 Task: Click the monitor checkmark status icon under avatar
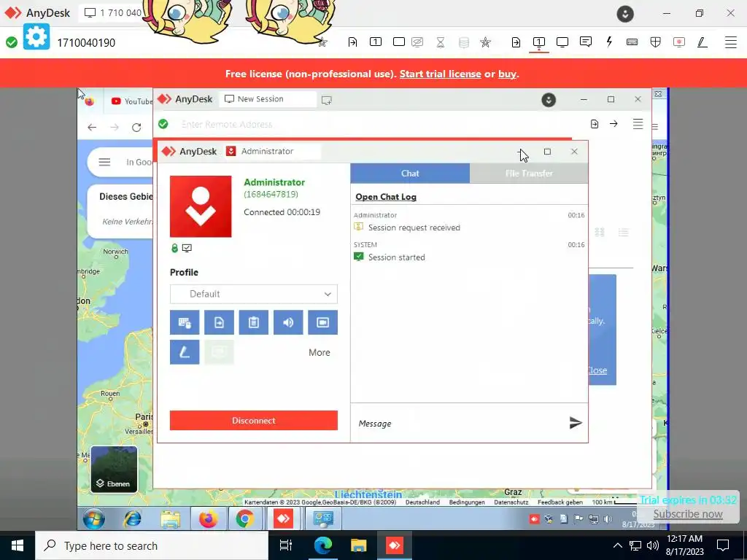(x=187, y=248)
